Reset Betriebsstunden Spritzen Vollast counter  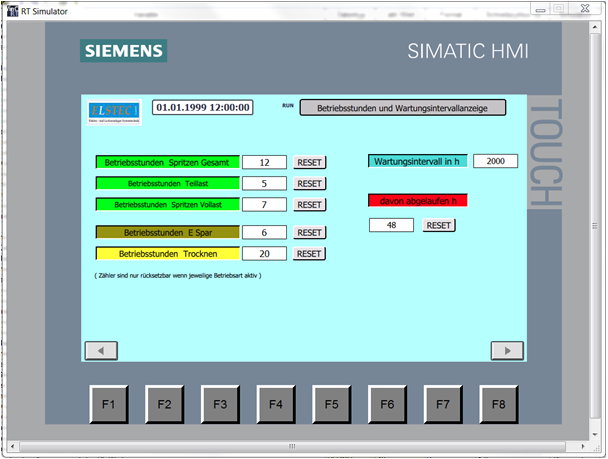[x=309, y=204]
